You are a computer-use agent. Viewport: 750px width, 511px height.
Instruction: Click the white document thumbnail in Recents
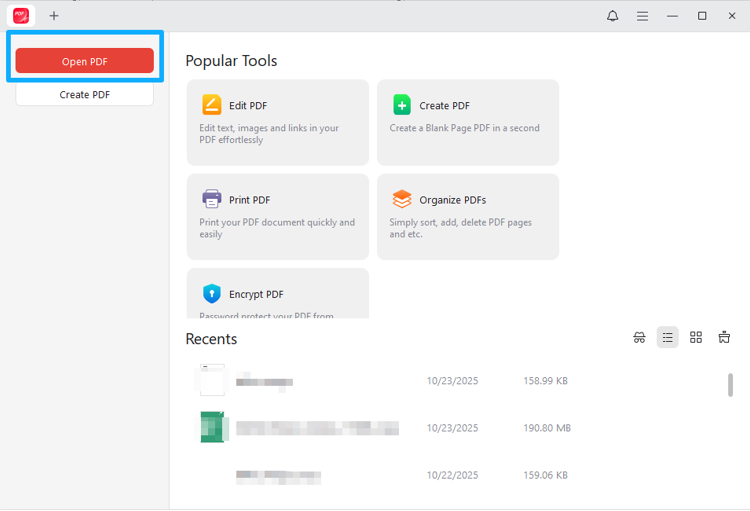[x=212, y=380]
